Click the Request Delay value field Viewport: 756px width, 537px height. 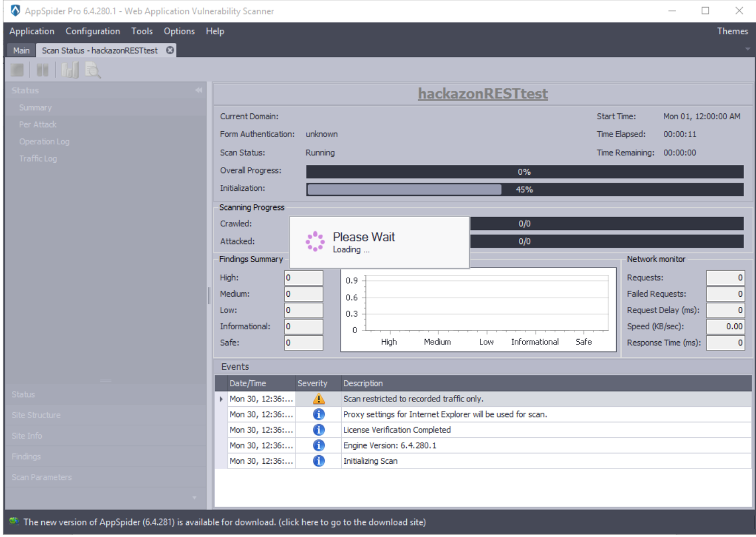[726, 311]
